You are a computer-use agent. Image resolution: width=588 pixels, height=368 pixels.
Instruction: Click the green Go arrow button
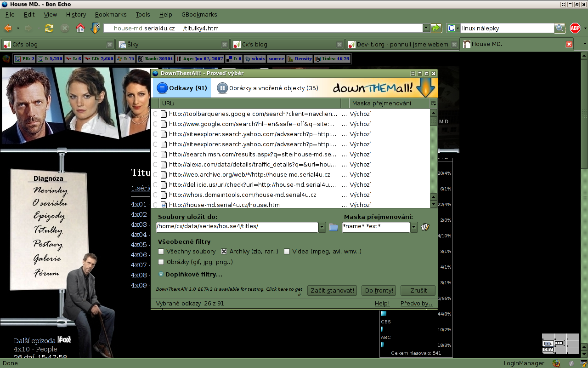436,28
